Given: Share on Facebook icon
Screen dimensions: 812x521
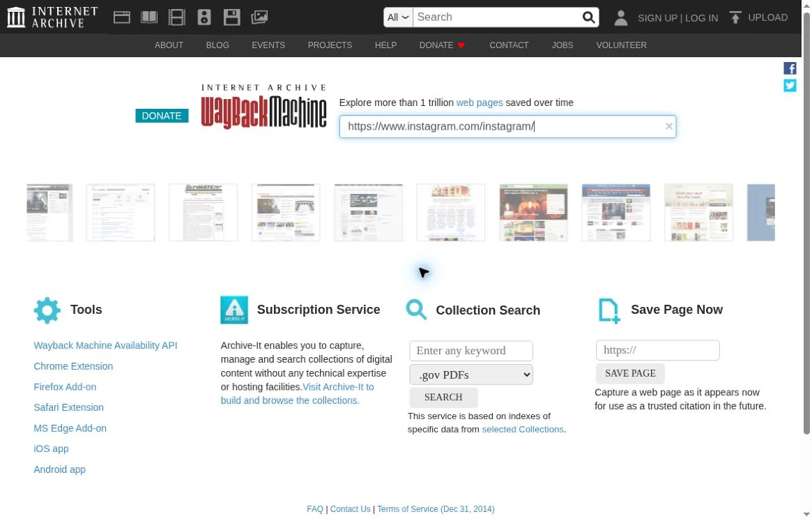Looking at the screenshot, I should tap(790, 68).
